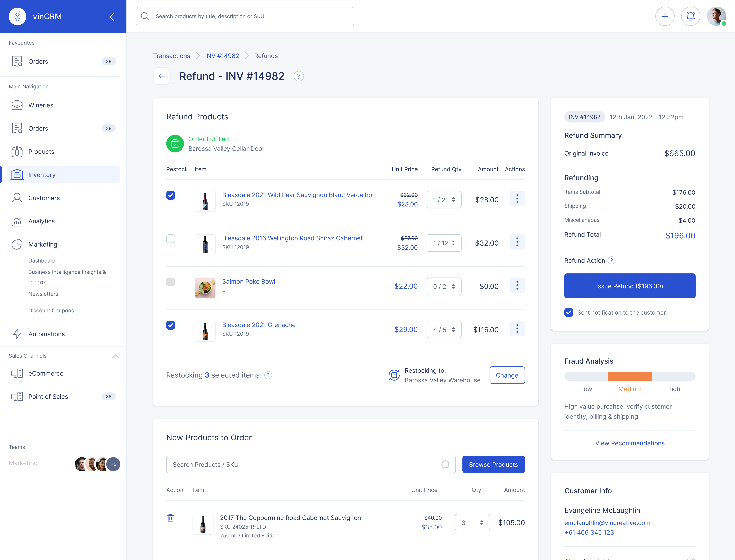Collapse the sidebar with the left chevron

(x=112, y=17)
